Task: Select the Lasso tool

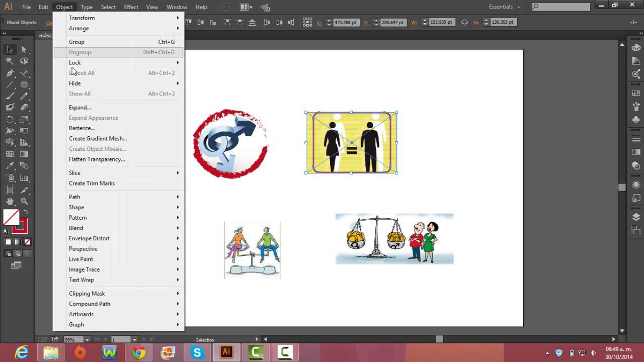Action: pos(24,61)
